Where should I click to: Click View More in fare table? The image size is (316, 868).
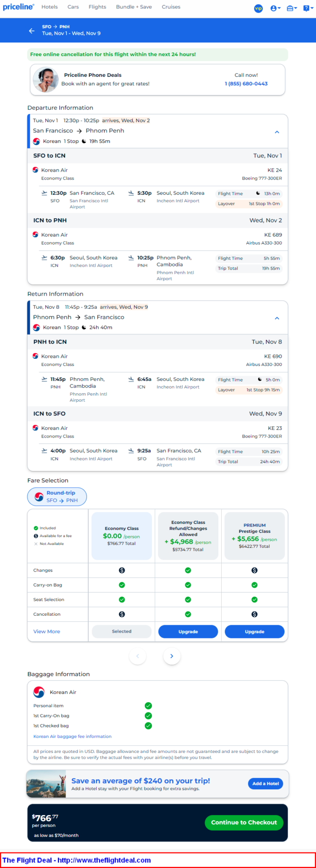click(x=47, y=631)
